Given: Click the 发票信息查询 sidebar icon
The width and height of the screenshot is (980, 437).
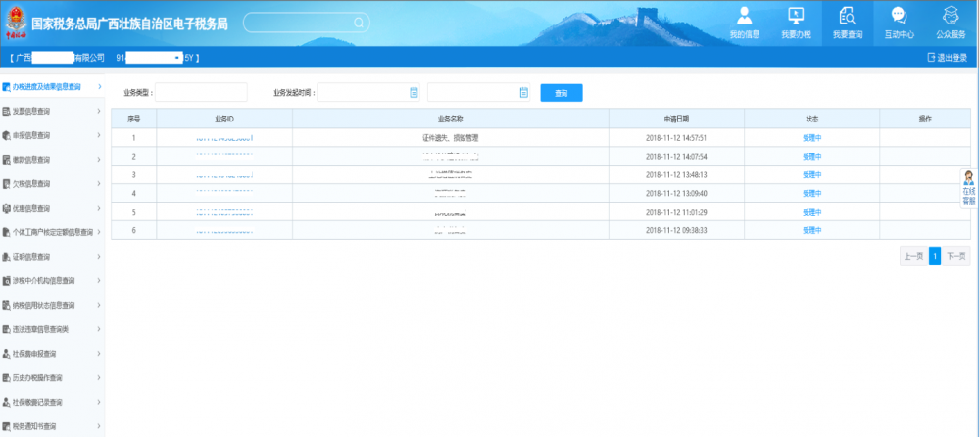Looking at the screenshot, I should [6, 112].
